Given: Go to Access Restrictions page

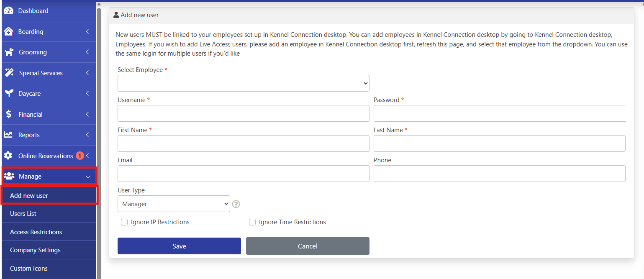Looking at the screenshot, I should [36, 232].
